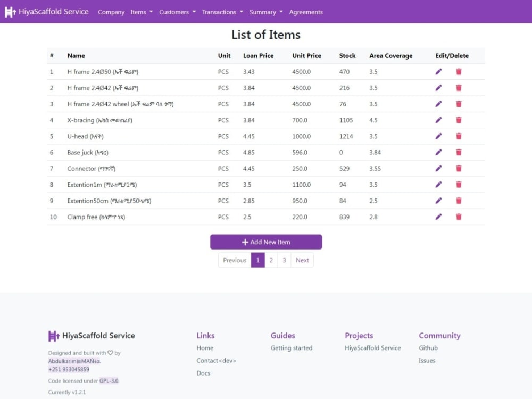Go to the Agreements page
The image size is (532, 399).
(306, 12)
